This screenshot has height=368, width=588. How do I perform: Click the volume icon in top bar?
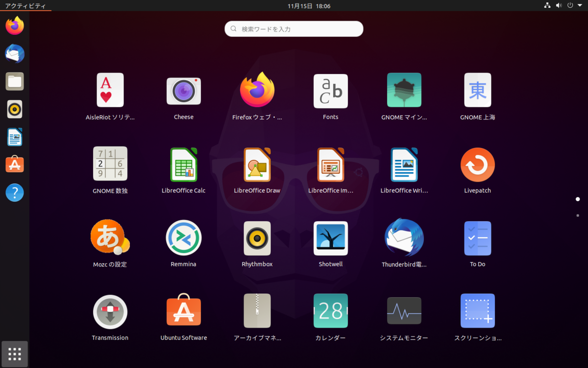(559, 6)
